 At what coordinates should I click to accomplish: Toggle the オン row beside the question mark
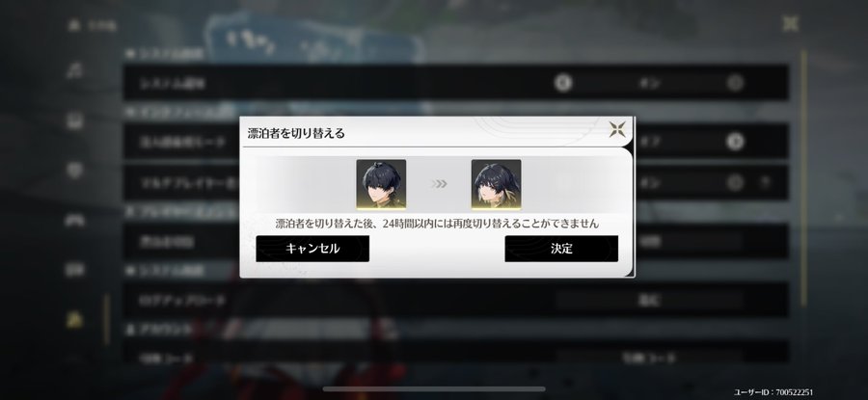point(735,182)
